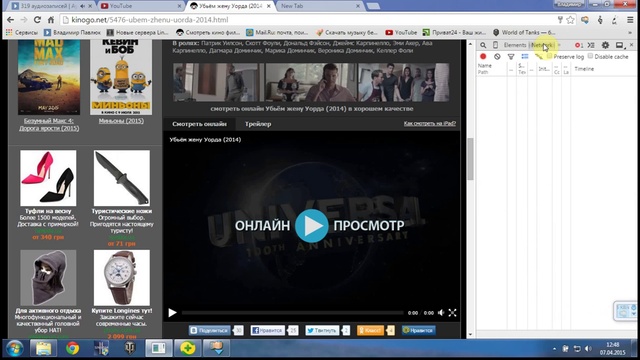
Task: Click the Одноклассники 'Класс!' button
Action: tap(370, 330)
